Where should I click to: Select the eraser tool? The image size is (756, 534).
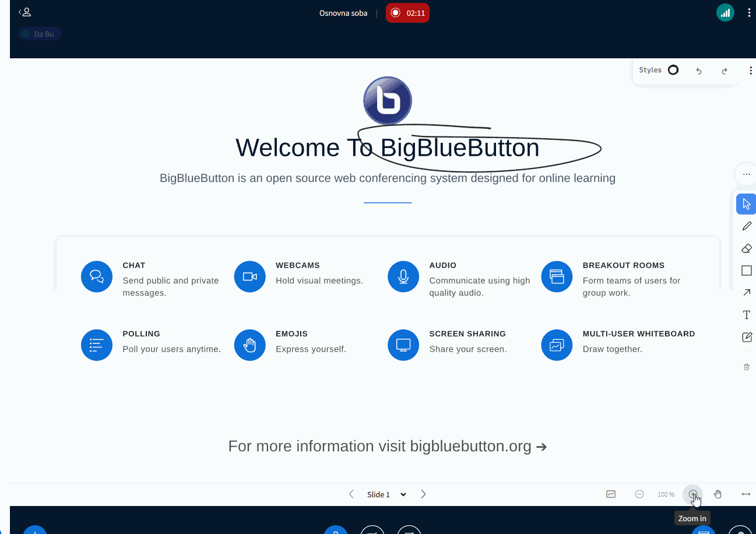coord(747,248)
